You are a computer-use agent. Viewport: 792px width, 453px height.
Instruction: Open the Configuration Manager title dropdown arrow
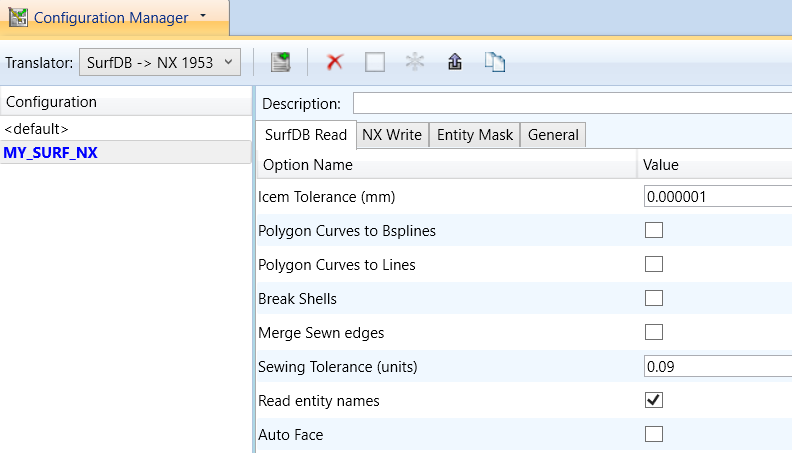click(x=203, y=16)
